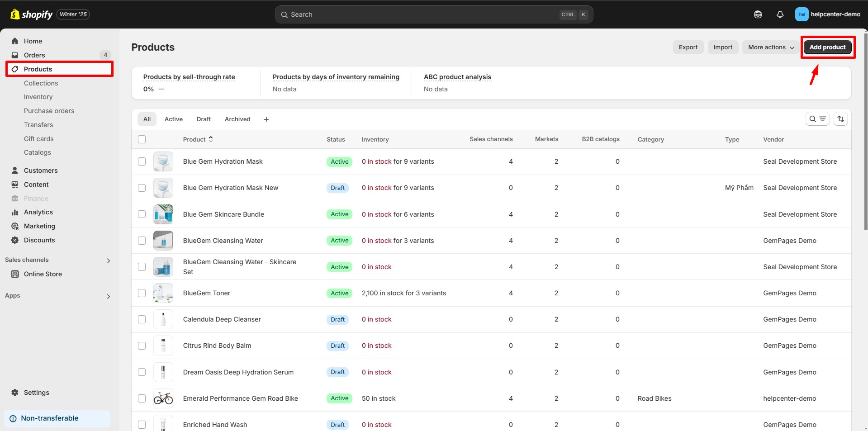Click the Home icon in sidebar

15,41
